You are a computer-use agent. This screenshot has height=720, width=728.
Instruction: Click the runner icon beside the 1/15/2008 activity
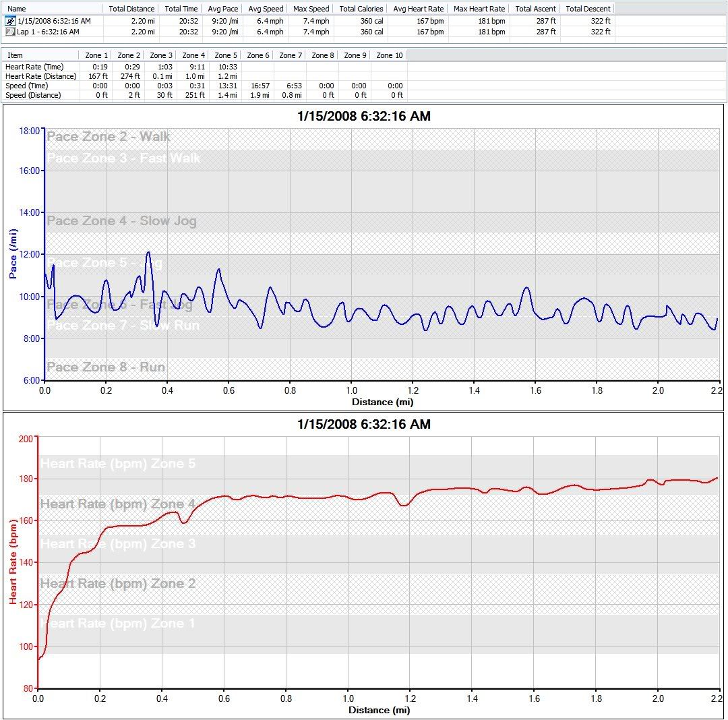click(10, 21)
